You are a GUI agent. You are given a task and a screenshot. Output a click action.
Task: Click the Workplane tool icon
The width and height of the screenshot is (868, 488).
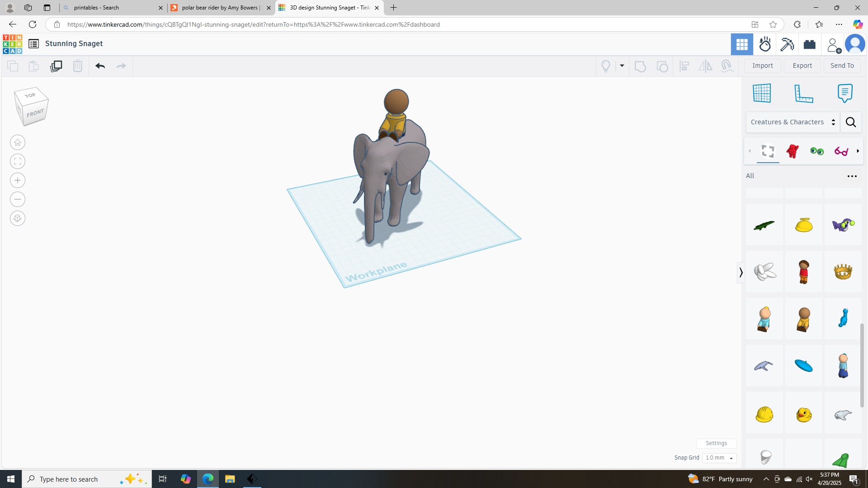coord(762,93)
